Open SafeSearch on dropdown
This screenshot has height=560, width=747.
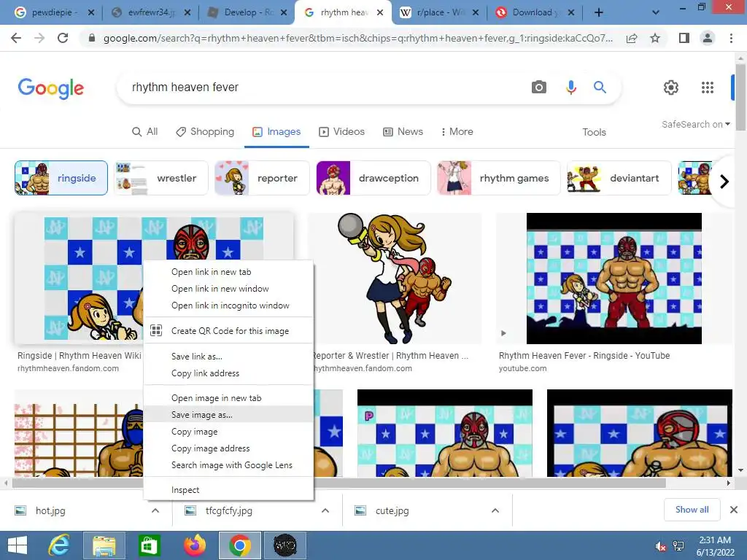[x=695, y=124]
